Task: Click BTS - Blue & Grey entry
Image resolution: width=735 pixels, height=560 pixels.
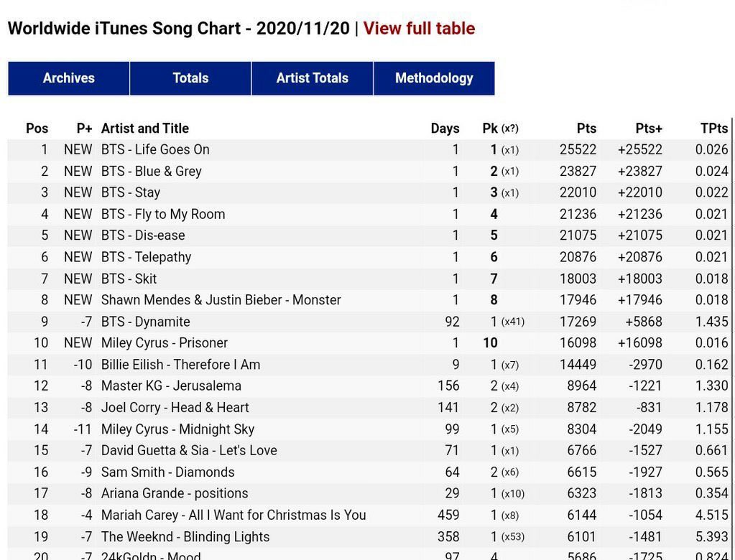Action: point(152,172)
